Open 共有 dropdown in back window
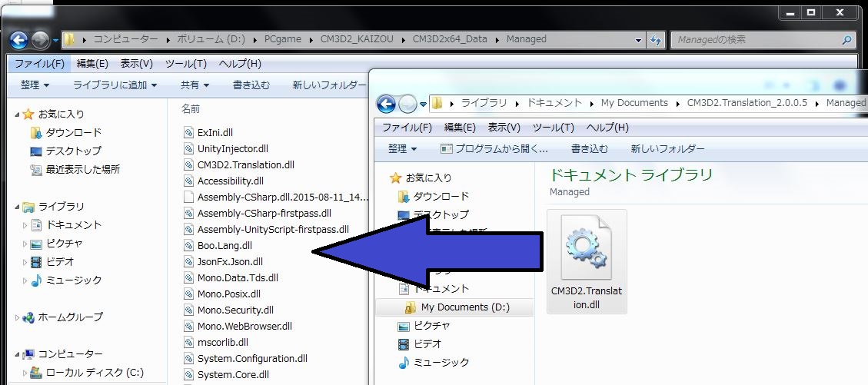This screenshot has width=868, height=385. coord(195,85)
